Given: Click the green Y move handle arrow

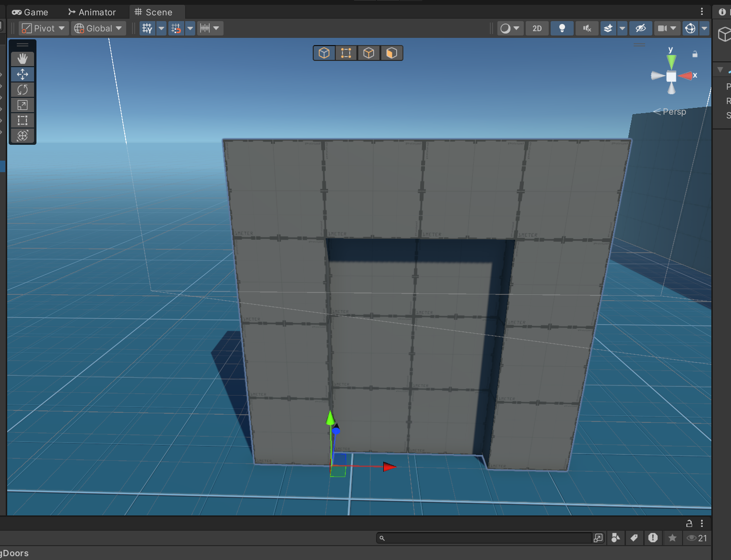Looking at the screenshot, I should coord(330,418).
